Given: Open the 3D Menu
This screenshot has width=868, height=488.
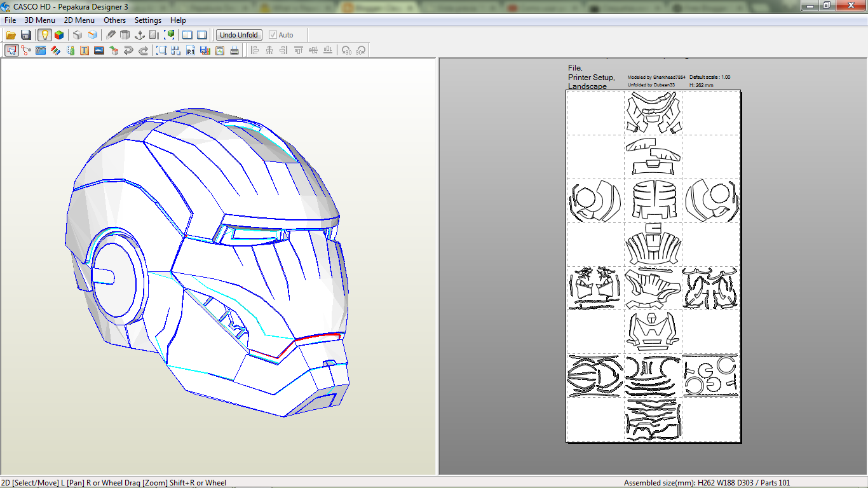Looking at the screenshot, I should coord(39,20).
